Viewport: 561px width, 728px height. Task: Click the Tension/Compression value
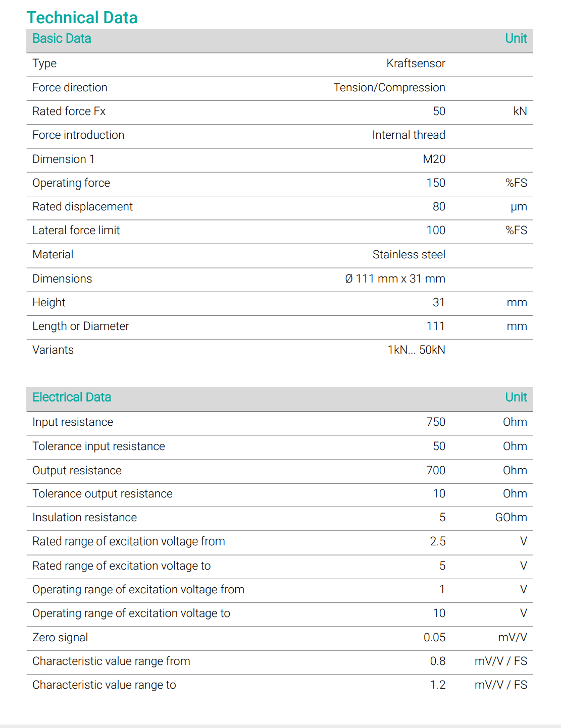389,88
